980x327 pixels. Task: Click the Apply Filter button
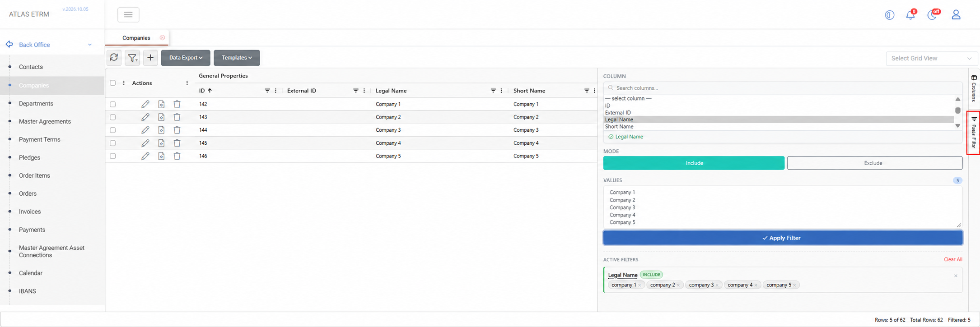coord(783,238)
